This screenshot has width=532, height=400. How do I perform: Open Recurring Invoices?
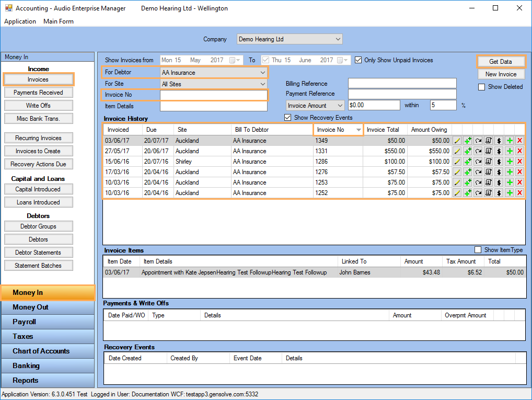38,138
